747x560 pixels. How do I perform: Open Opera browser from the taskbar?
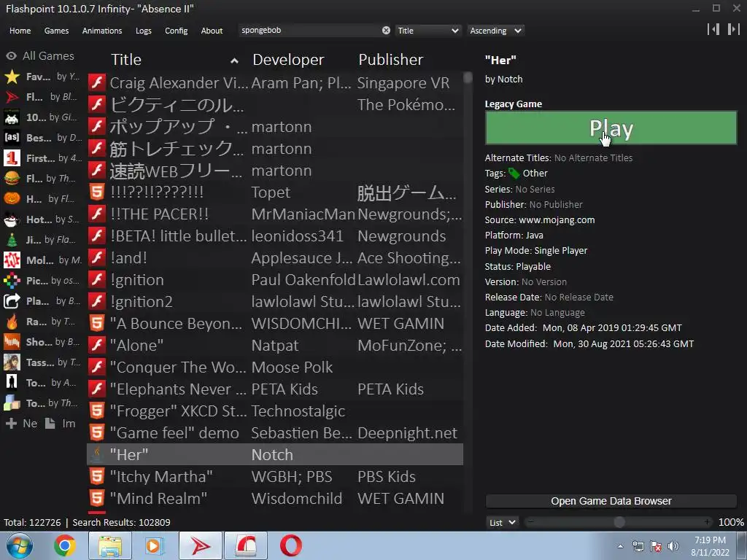coord(290,545)
